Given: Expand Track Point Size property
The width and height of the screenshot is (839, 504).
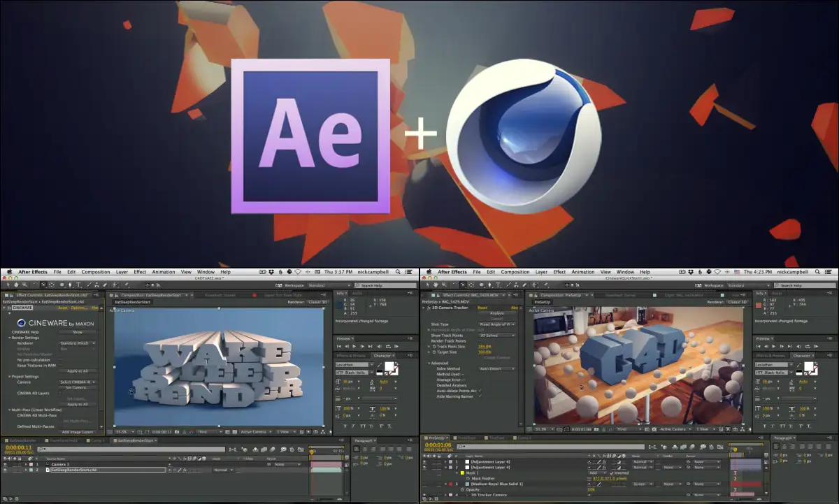Looking at the screenshot, I should (429, 346).
